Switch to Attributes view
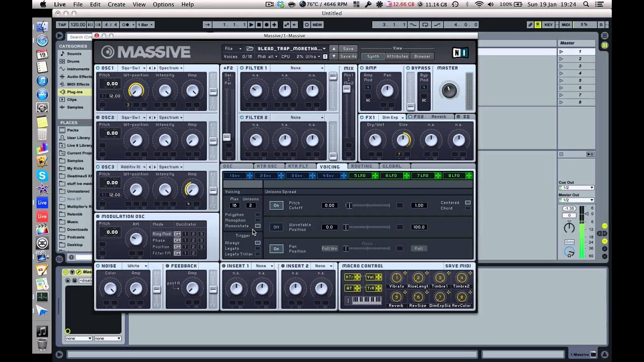Viewport: 644px width, 362px height. click(397, 56)
